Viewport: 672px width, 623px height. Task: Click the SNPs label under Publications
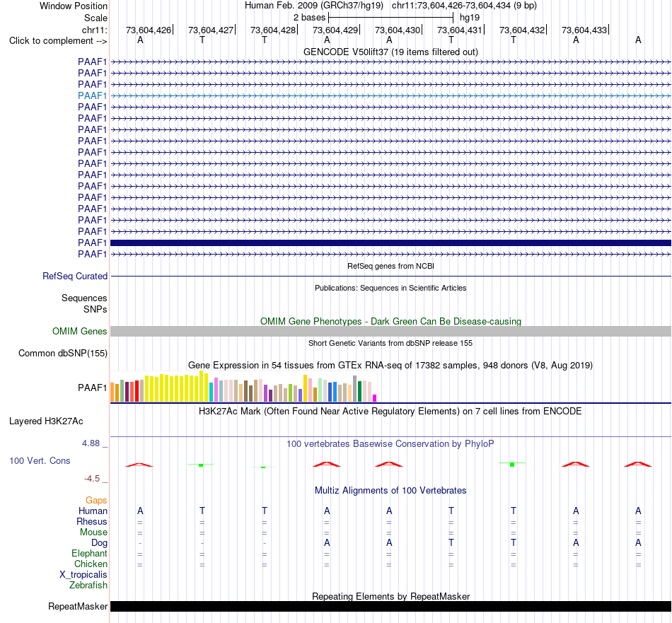(x=95, y=309)
